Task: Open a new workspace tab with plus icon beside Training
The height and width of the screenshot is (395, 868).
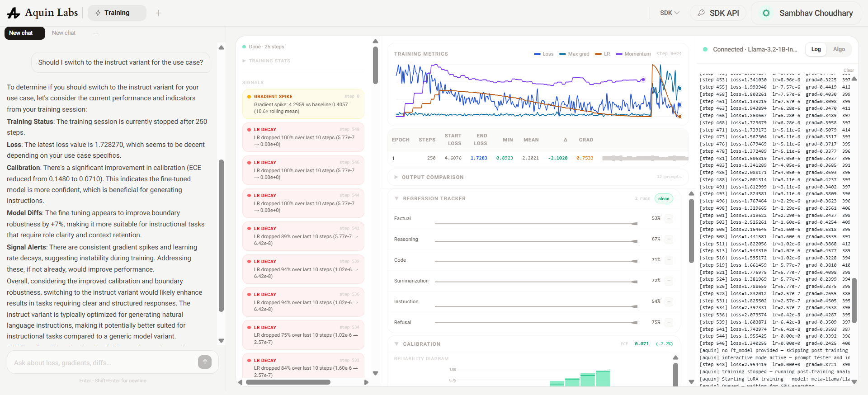Action: pyautogui.click(x=159, y=13)
